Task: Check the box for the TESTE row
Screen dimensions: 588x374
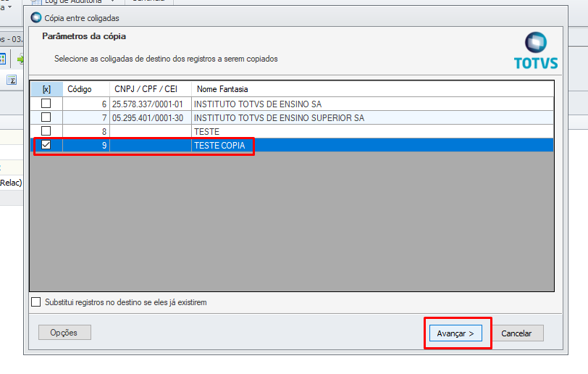Action: [46, 131]
